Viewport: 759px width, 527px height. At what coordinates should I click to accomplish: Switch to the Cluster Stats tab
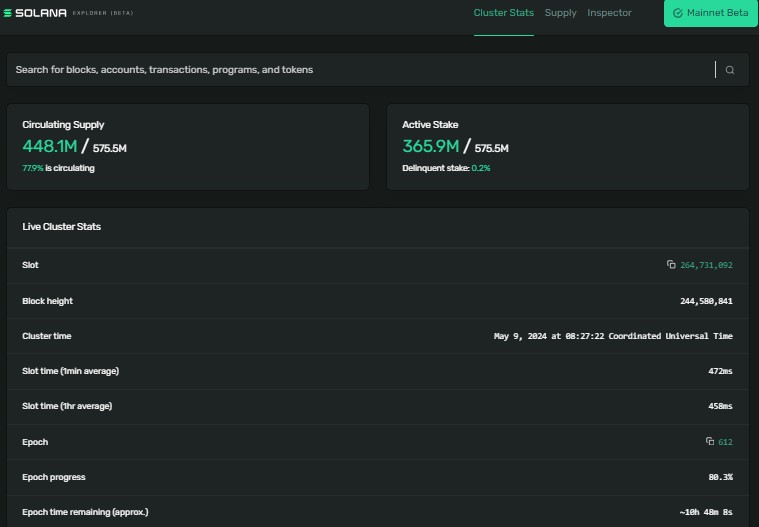pos(503,13)
